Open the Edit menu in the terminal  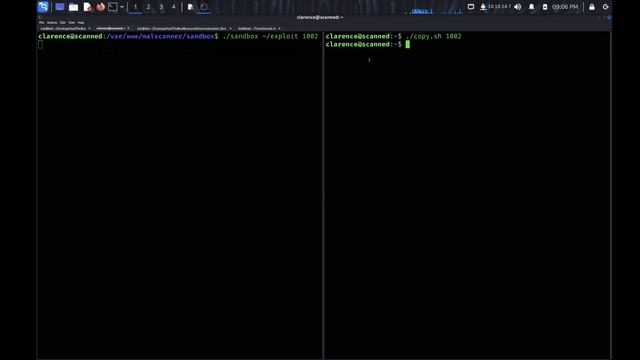point(62,22)
